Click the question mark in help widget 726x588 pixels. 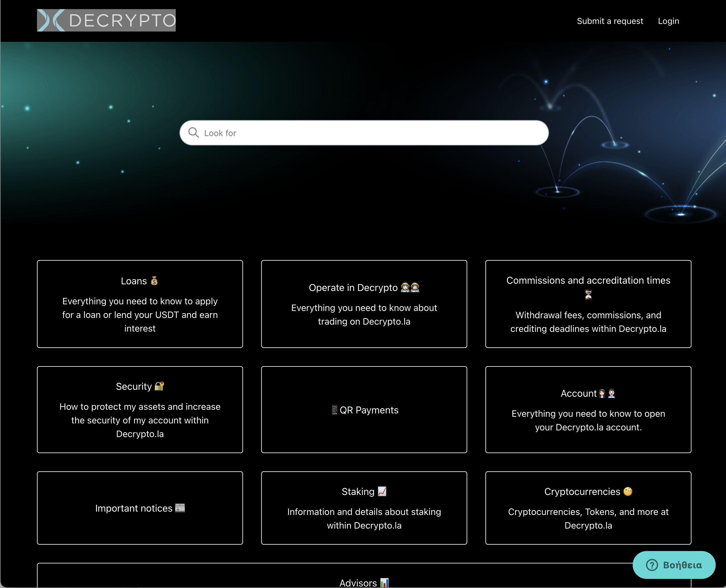652,565
